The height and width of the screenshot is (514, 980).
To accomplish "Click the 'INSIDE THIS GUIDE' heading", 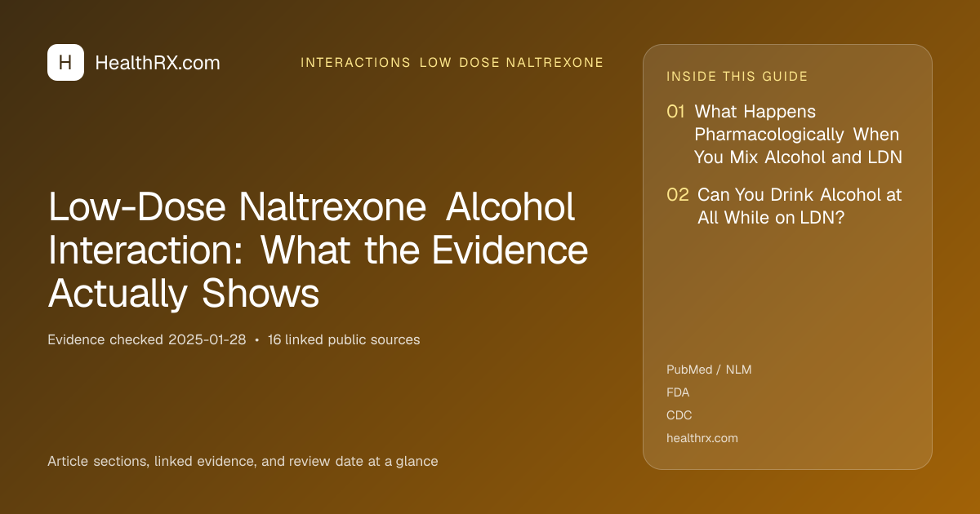I will point(737,77).
